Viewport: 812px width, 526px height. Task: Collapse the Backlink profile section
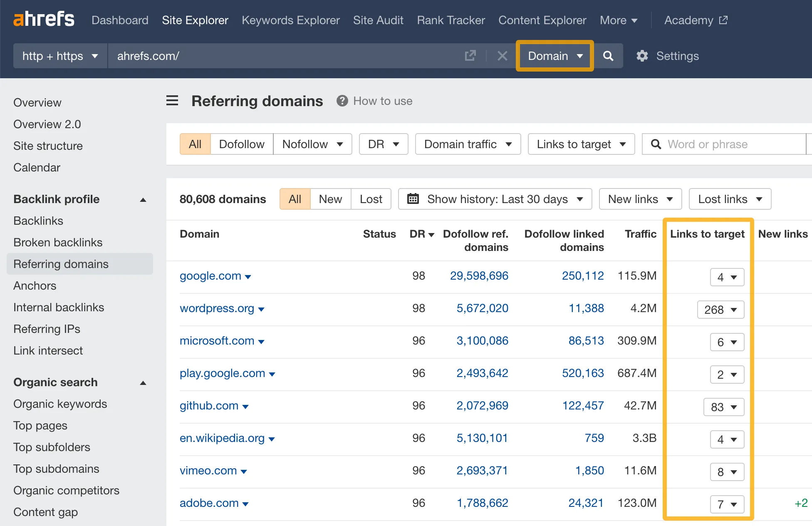point(143,200)
